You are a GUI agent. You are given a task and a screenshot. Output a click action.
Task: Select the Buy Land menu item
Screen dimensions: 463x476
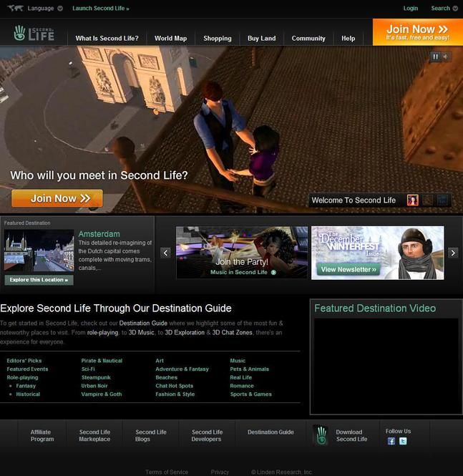(x=261, y=38)
